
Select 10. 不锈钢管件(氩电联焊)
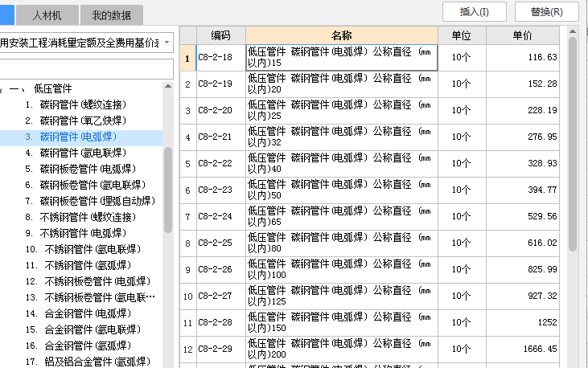(x=83, y=250)
